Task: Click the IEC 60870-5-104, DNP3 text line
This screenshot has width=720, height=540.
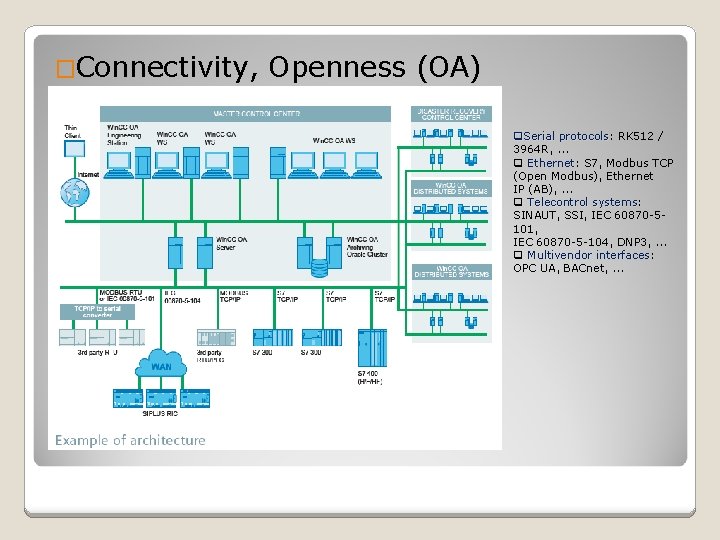Action: (x=590, y=242)
